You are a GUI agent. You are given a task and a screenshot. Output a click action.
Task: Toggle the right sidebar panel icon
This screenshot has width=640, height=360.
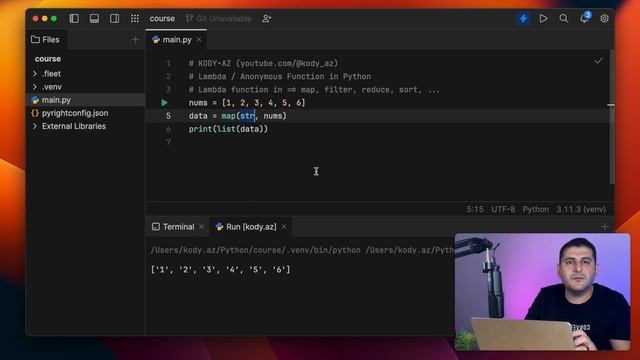pos(115,18)
